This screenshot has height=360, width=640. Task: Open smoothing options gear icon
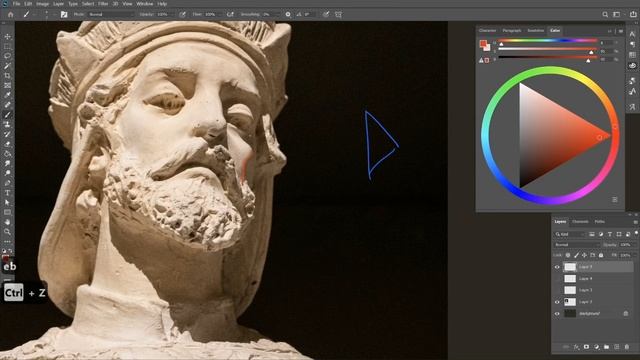[x=288, y=15]
